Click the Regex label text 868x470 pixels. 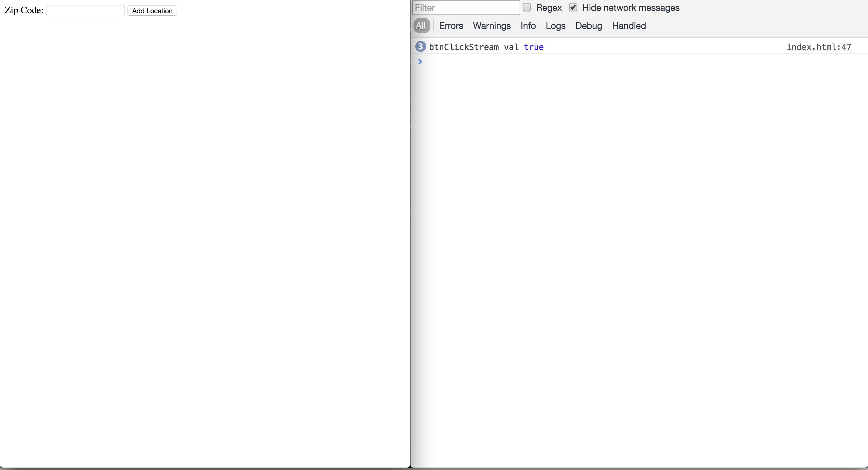tap(549, 8)
